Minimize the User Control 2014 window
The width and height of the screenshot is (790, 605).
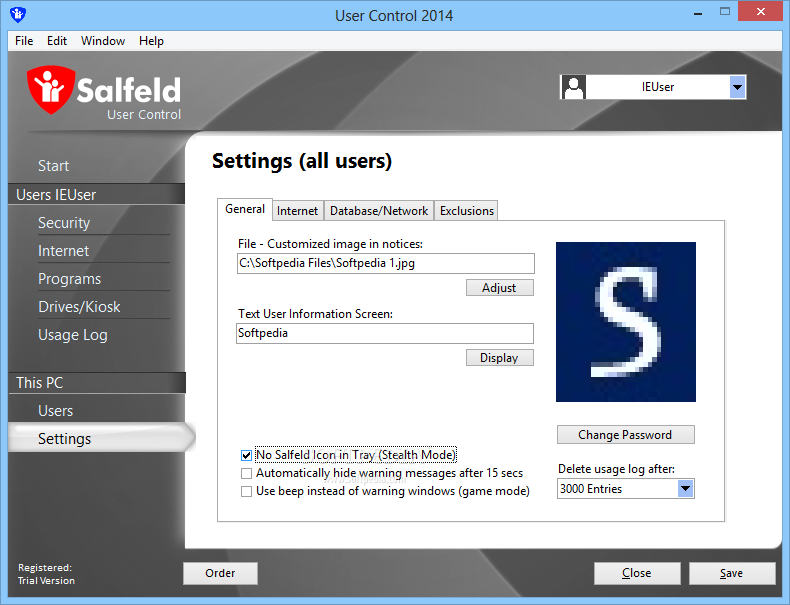coord(698,13)
